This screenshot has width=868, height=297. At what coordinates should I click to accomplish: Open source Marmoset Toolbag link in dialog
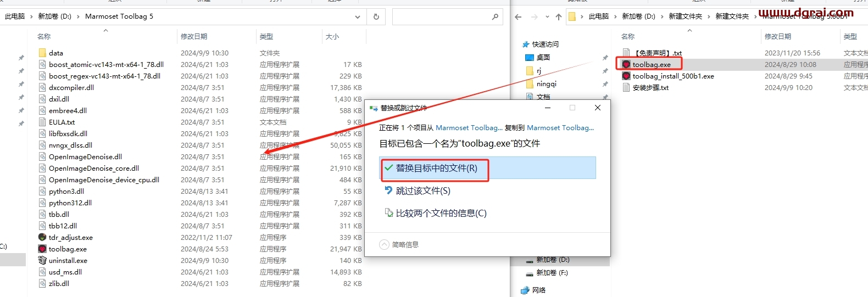coord(469,127)
